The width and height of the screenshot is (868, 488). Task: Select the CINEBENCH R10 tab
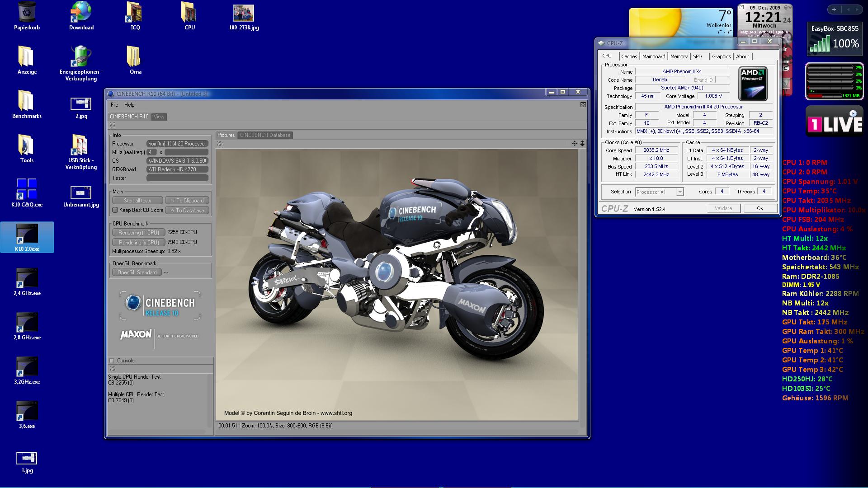[129, 117]
